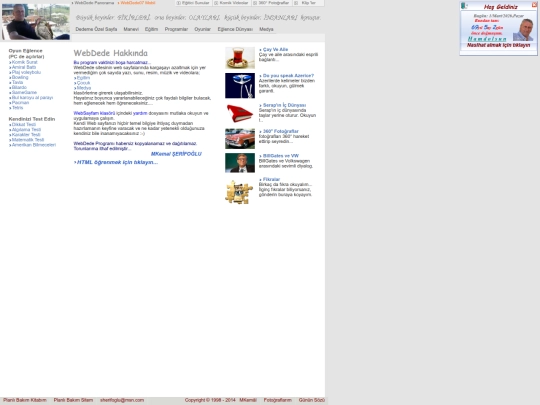Open the Programlar menu

(176, 29)
